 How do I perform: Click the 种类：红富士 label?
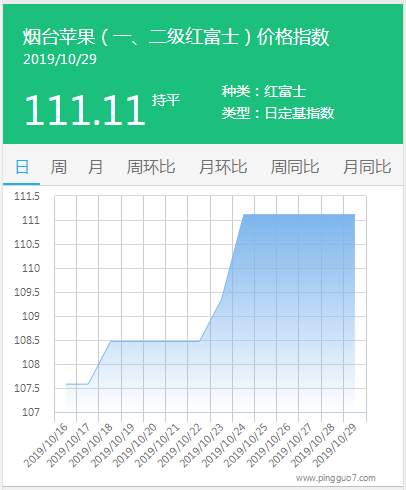tap(264, 91)
